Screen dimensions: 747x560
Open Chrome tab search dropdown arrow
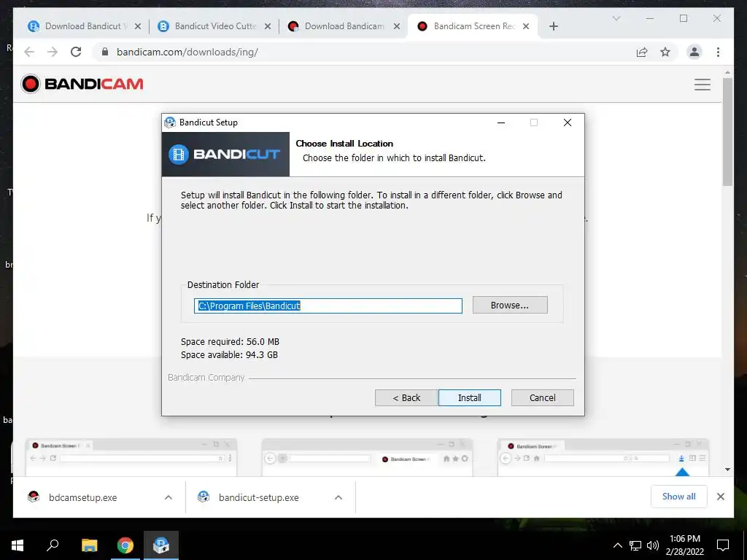tap(616, 18)
